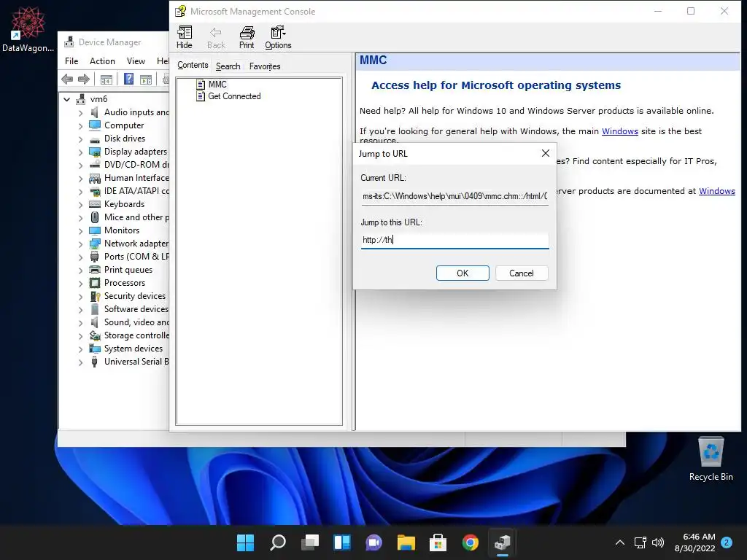Select IDE ATA/ATAPI controllers category

click(136, 191)
